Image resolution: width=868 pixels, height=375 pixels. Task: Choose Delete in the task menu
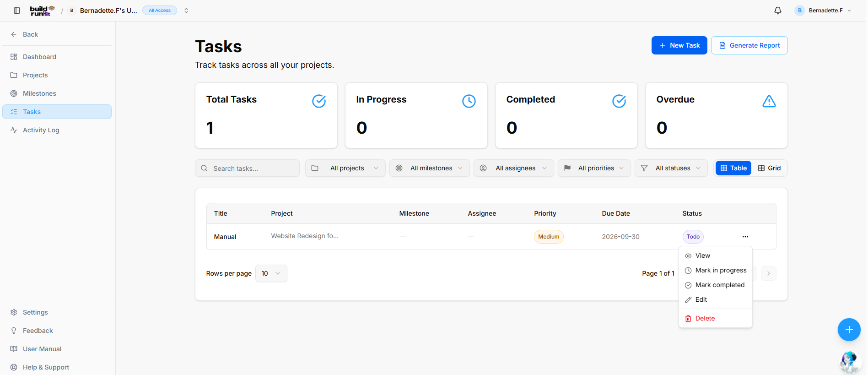(716, 318)
